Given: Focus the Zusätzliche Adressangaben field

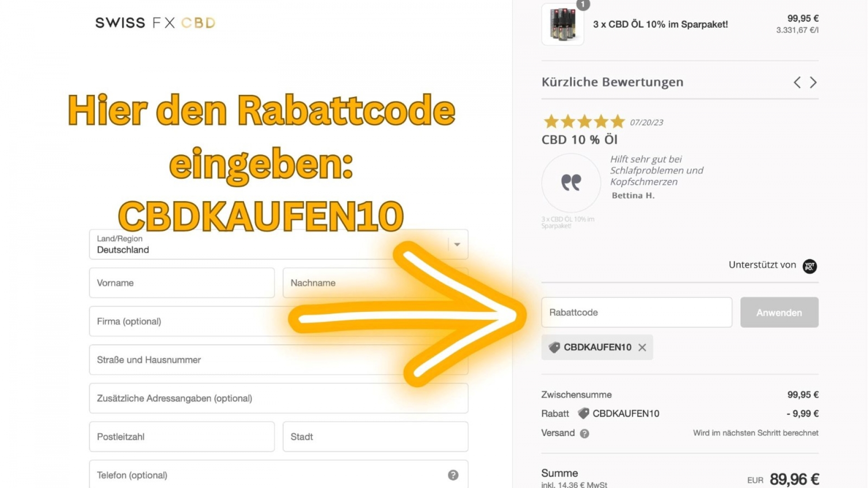Looking at the screenshot, I should coord(279,398).
